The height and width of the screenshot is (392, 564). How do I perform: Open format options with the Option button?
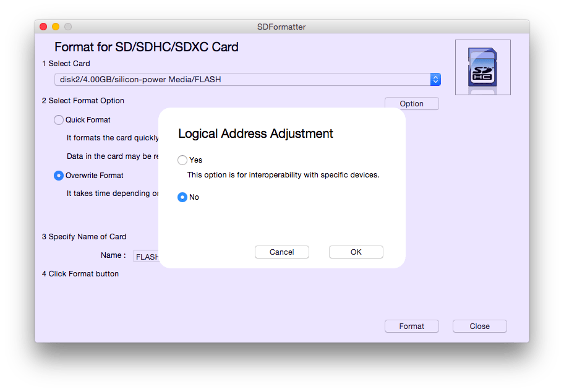(411, 103)
